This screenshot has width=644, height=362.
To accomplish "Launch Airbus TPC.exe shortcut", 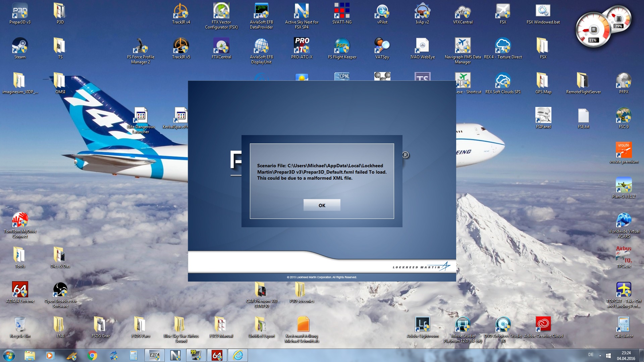I will (x=624, y=257).
